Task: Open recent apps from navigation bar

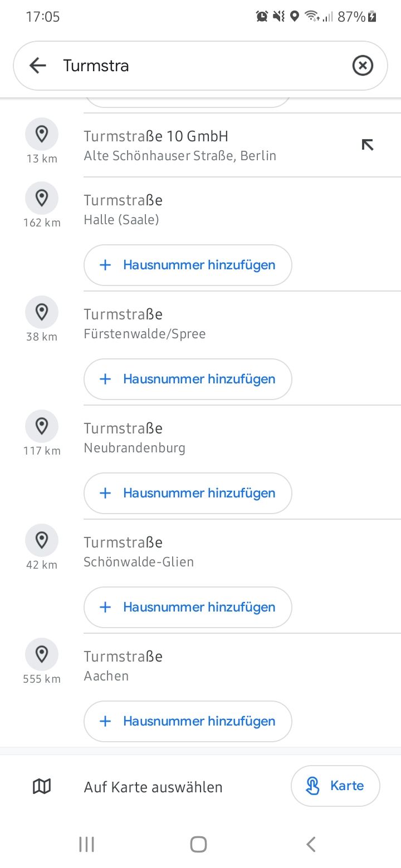Action: pos(86,844)
